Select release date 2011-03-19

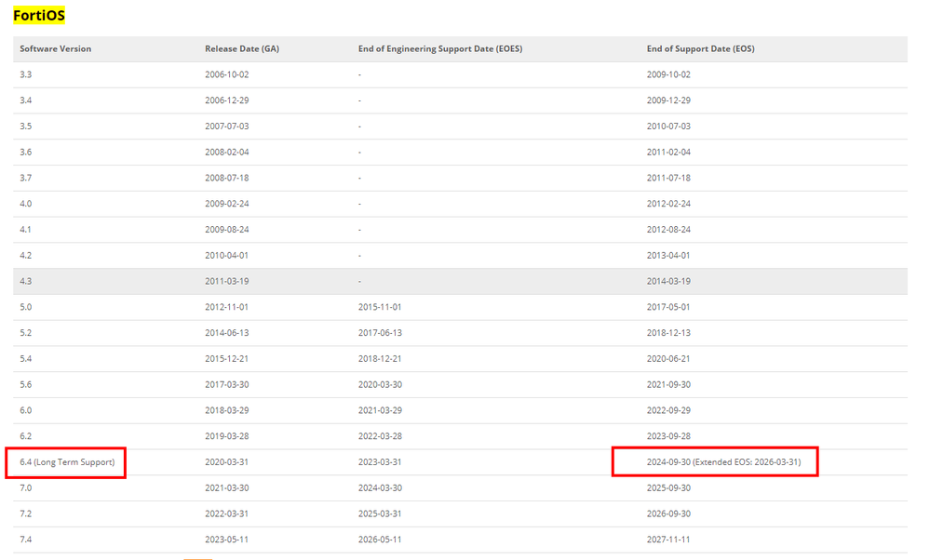click(x=227, y=282)
